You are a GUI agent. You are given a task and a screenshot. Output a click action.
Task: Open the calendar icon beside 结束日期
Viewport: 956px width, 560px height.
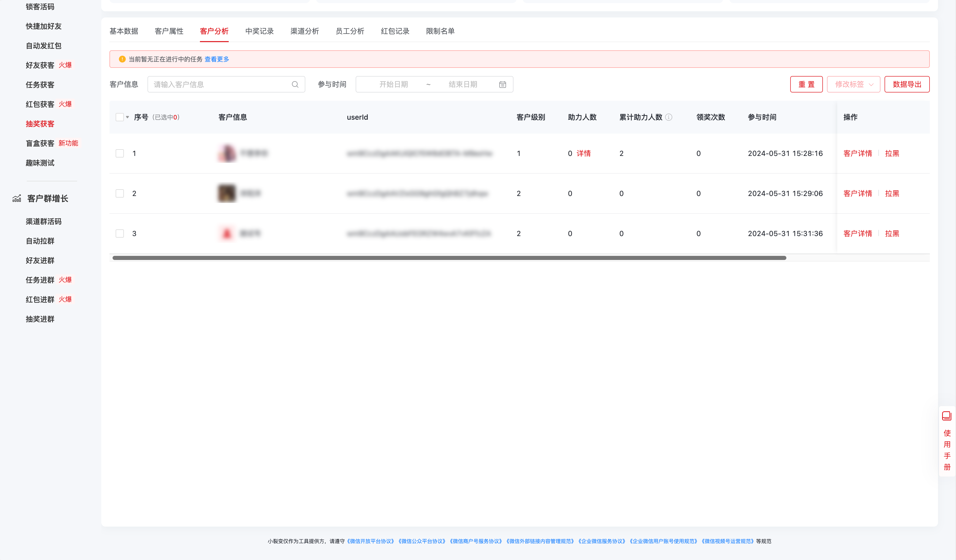pyautogui.click(x=502, y=84)
